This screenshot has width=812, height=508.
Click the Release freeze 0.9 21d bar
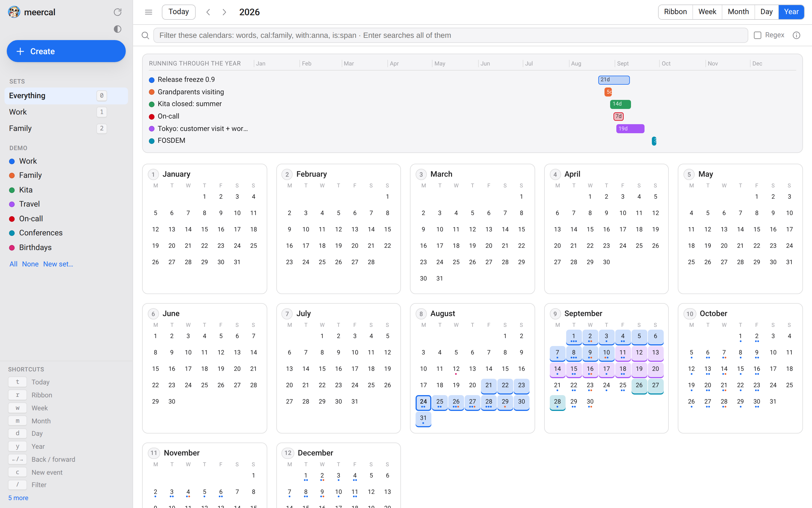(614, 80)
